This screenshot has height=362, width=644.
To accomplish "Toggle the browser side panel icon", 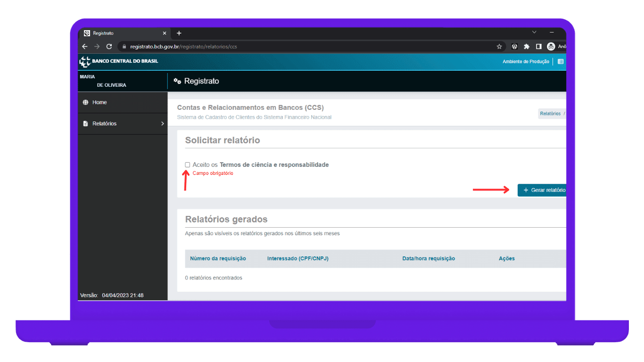I will pos(538,47).
